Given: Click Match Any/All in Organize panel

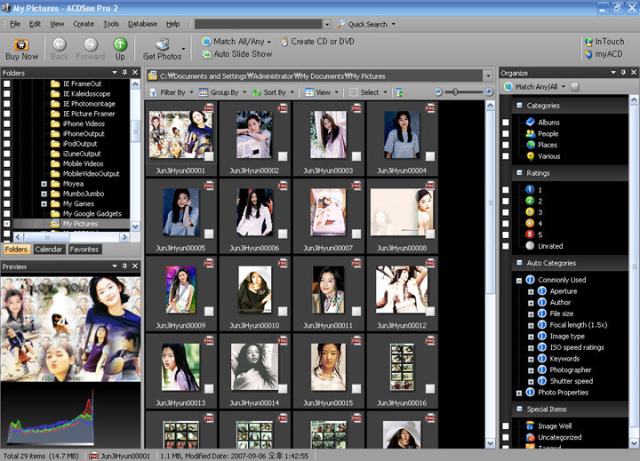Looking at the screenshot, I should [535, 87].
